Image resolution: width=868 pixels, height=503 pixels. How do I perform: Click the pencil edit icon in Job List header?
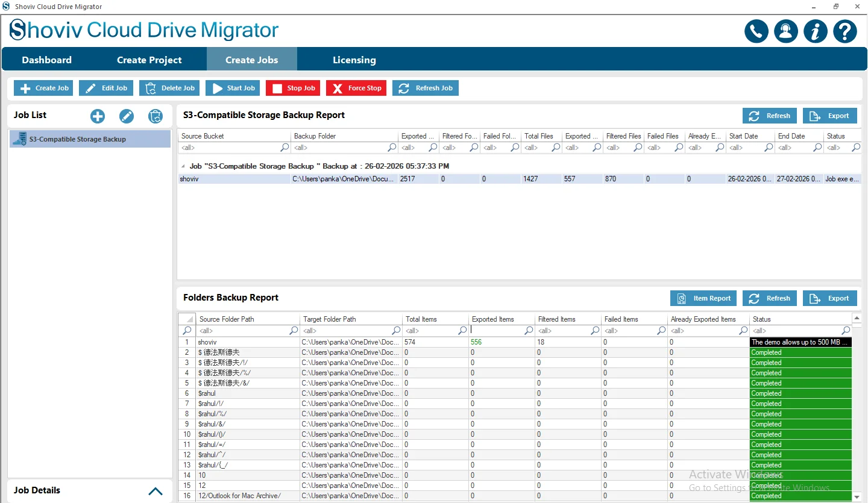127,116
